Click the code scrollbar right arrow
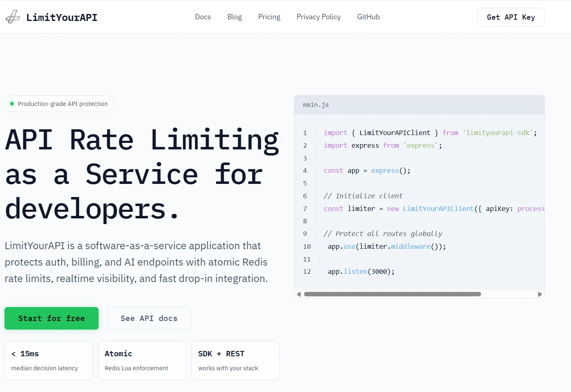 540,294
